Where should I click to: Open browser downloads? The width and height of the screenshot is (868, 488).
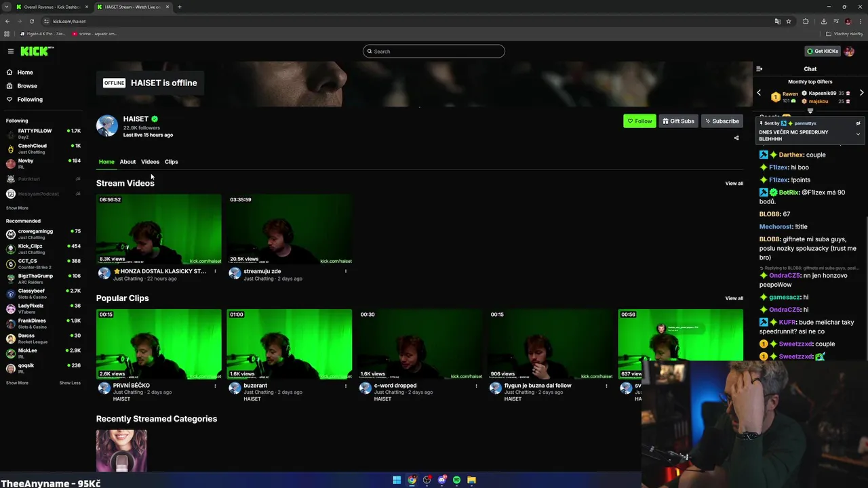823,21
